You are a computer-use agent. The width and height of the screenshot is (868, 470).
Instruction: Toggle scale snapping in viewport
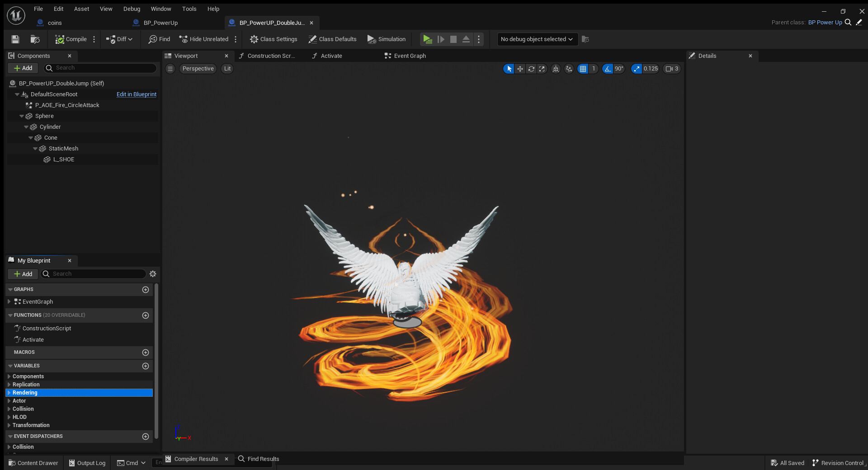pos(637,69)
